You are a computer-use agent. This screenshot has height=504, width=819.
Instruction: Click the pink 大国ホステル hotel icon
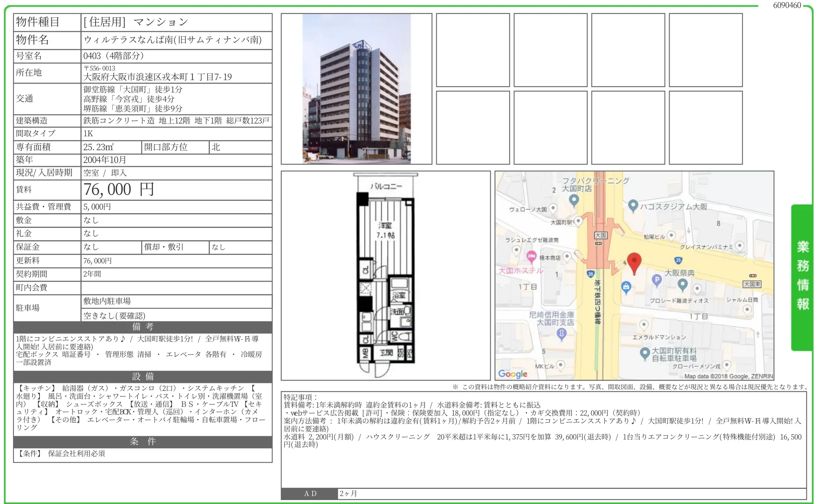pos(531,256)
